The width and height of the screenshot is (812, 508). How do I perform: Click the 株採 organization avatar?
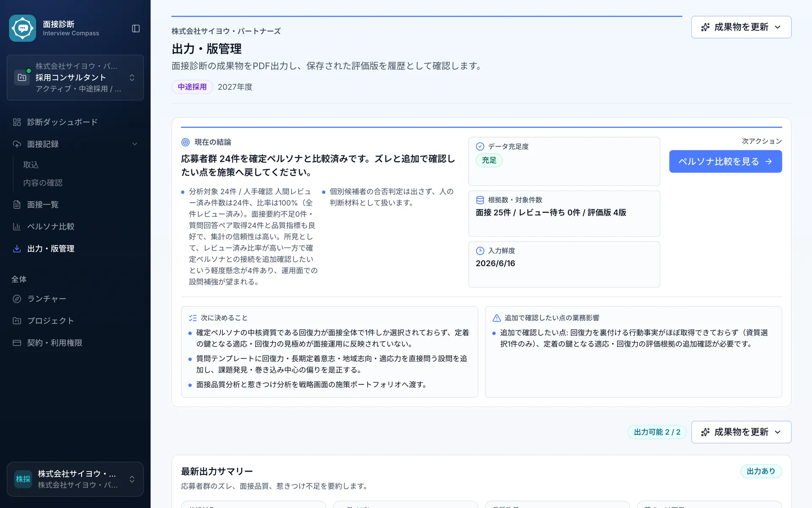[23, 479]
